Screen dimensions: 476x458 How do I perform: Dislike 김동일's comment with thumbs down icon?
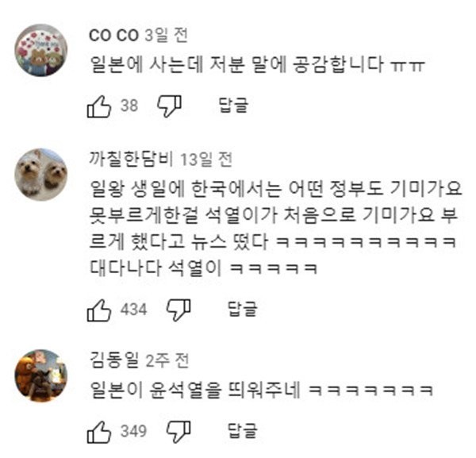178,432
